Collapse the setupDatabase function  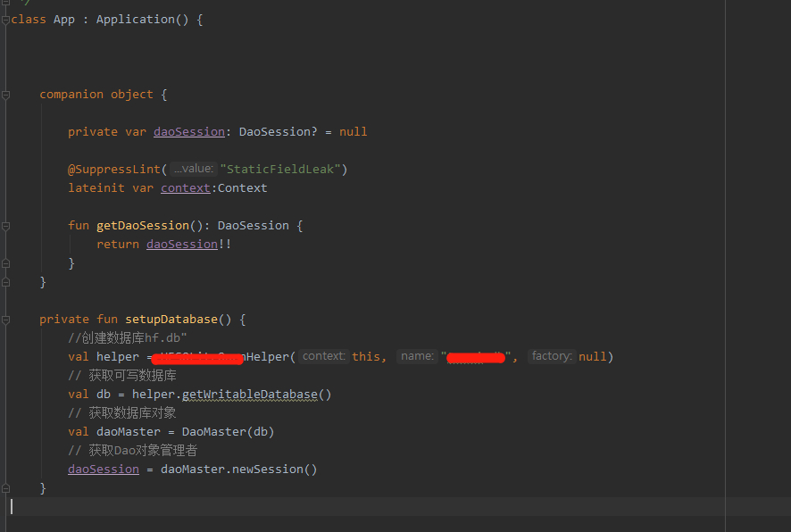click(x=8, y=319)
